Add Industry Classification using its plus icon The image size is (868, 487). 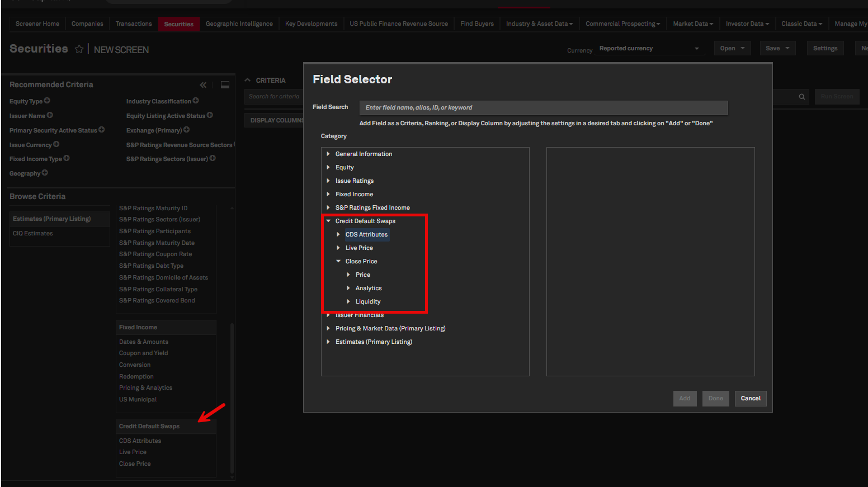[x=196, y=101]
